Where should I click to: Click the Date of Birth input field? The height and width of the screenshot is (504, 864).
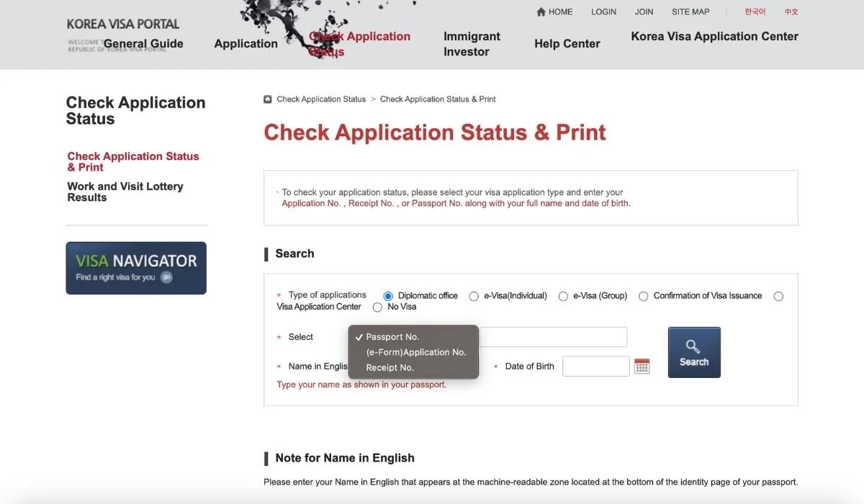(596, 366)
